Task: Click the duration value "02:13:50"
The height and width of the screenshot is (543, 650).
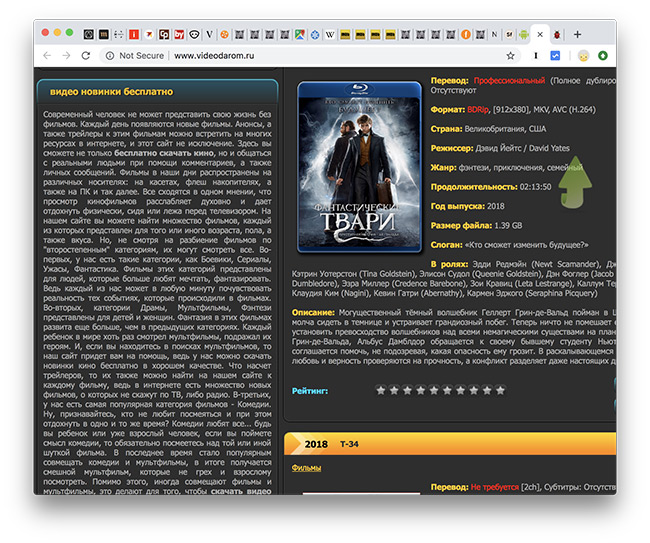Action: (x=536, y=187)
